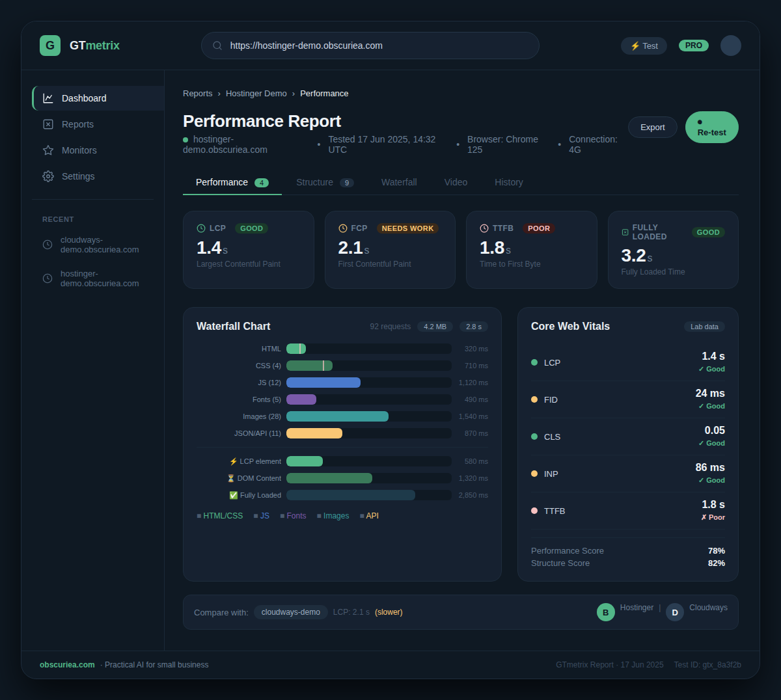Click the hourglass DOM Content icon
The width and height of the screenshot is (781, 700).
click(231, 478)
